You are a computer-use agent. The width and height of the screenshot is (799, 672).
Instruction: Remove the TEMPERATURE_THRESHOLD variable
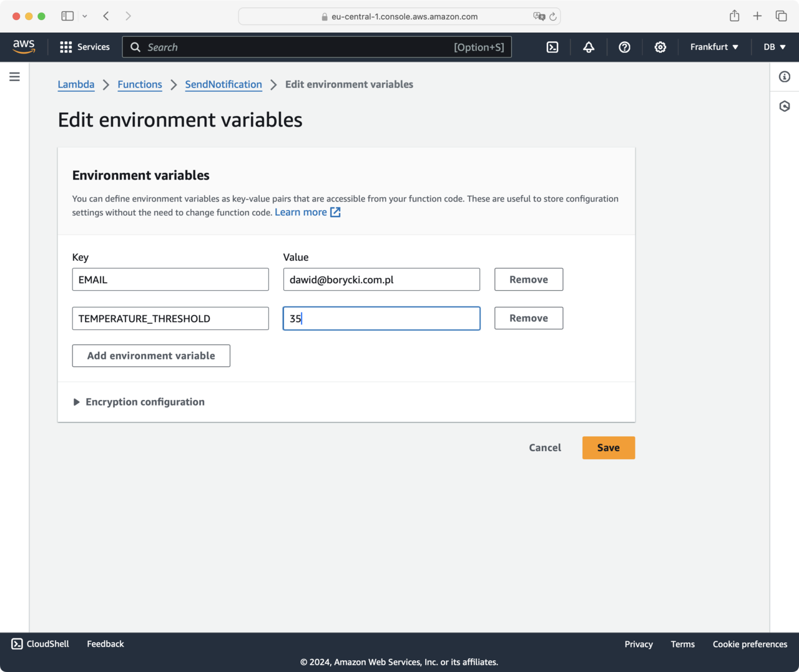pos(528,318)
